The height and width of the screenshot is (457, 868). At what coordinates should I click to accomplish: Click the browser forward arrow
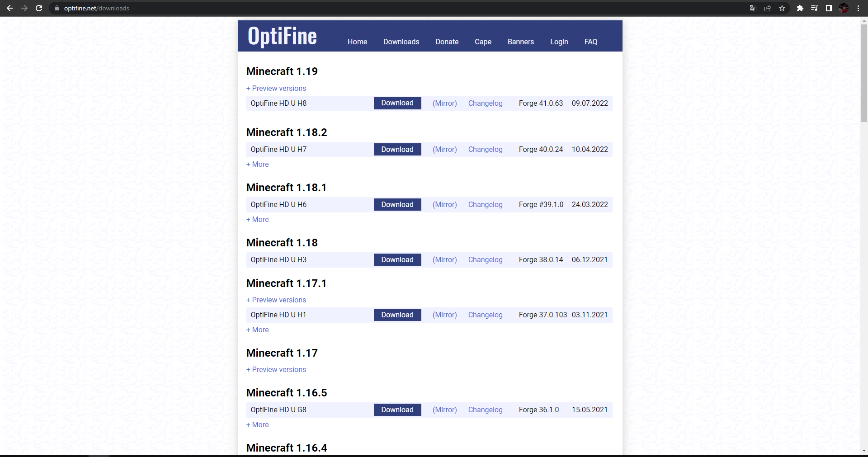tap(24, 8)
